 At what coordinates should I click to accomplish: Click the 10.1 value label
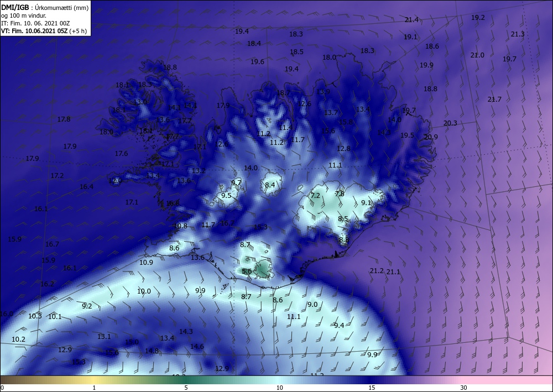pos(55,317)
